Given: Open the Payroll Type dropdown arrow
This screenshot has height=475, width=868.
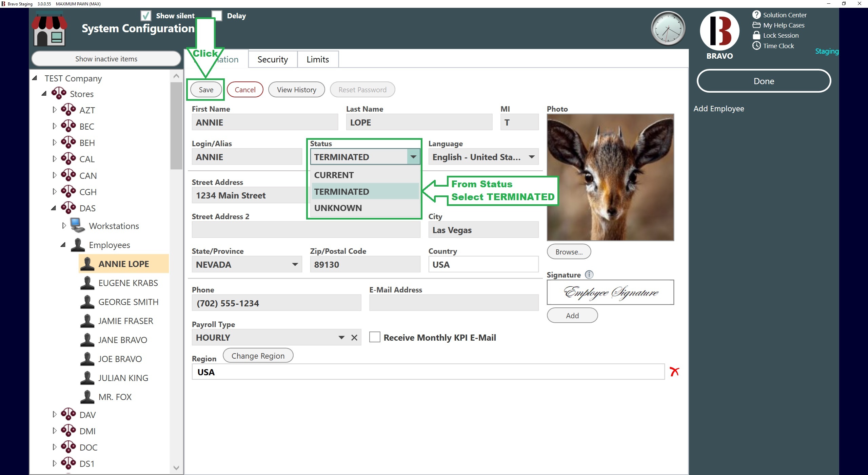Looking at the screenshot, I should (341, 338).
